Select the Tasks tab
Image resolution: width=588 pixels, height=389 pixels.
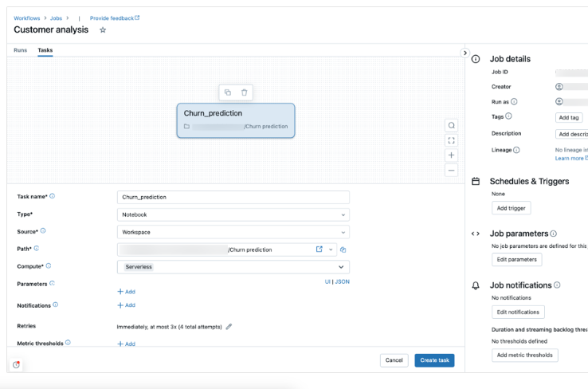45,50
